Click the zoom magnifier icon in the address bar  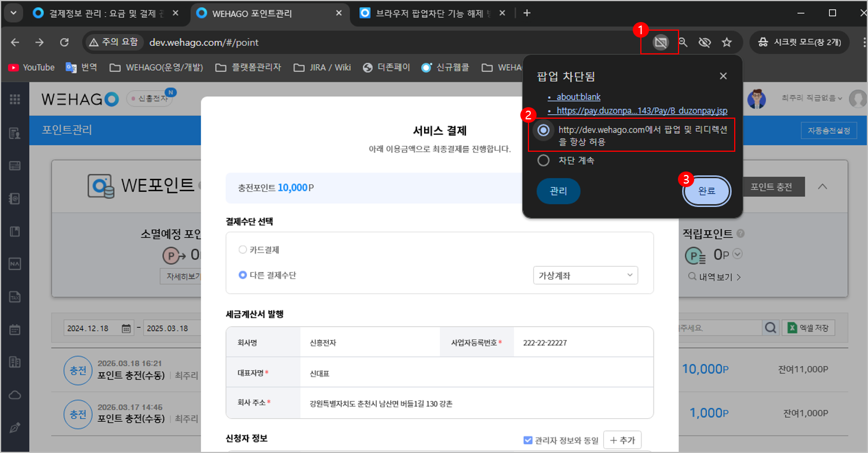683,42
